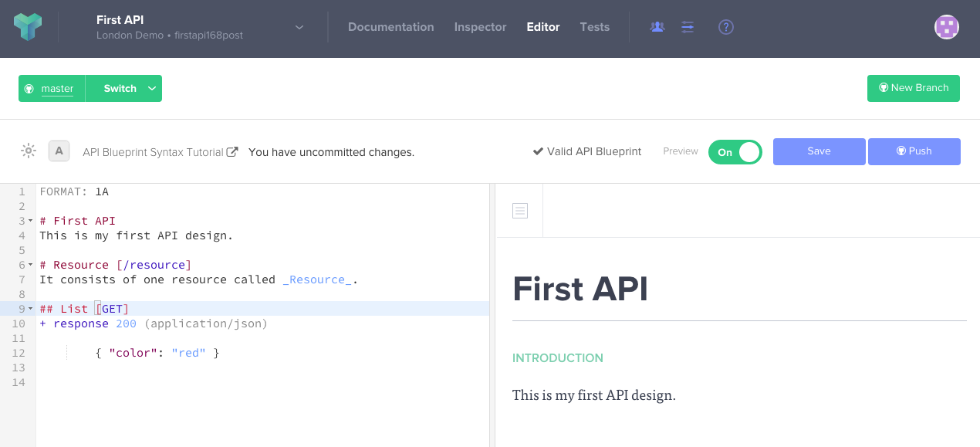
Task: Click the New Branch button
Action: tap(914, 88)
